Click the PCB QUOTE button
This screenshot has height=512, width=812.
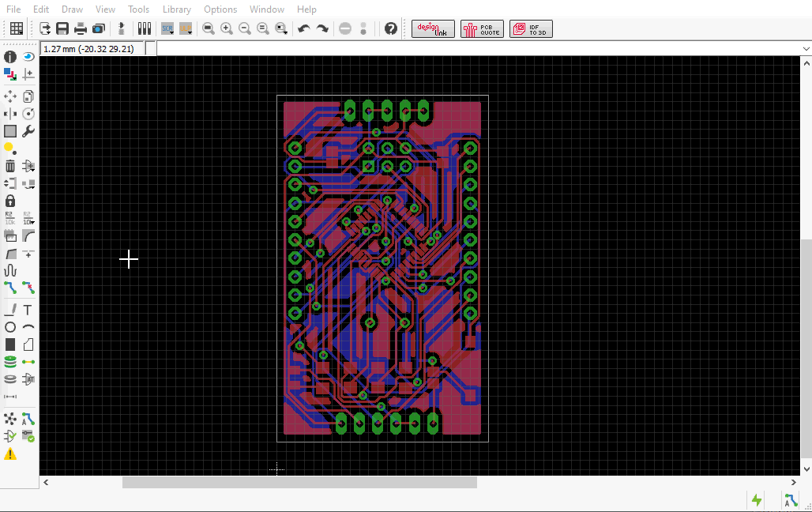coord(482,28)
